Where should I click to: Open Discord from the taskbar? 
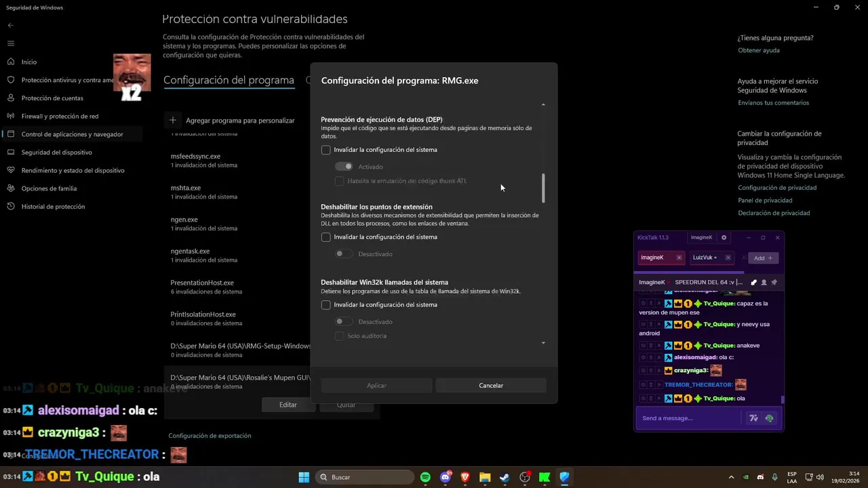click(x=446, y=477)
